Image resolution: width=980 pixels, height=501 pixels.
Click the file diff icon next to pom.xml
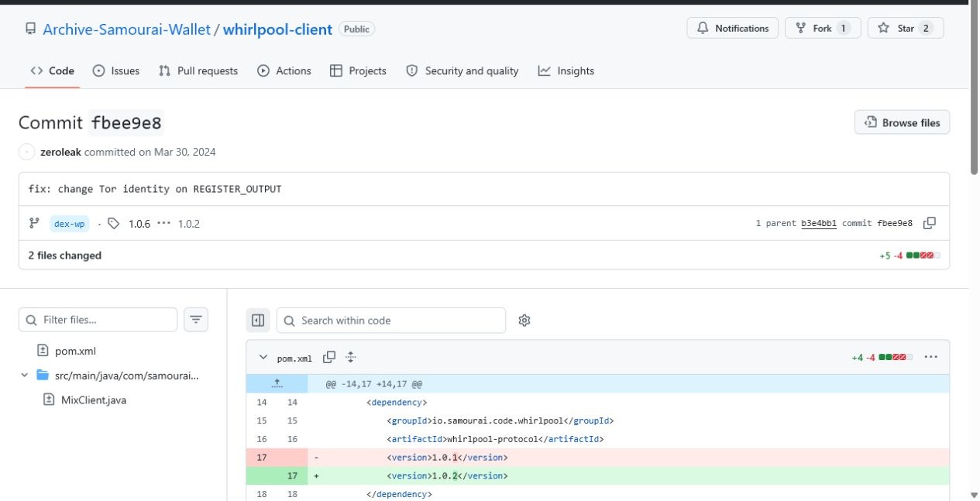(43, 351)
